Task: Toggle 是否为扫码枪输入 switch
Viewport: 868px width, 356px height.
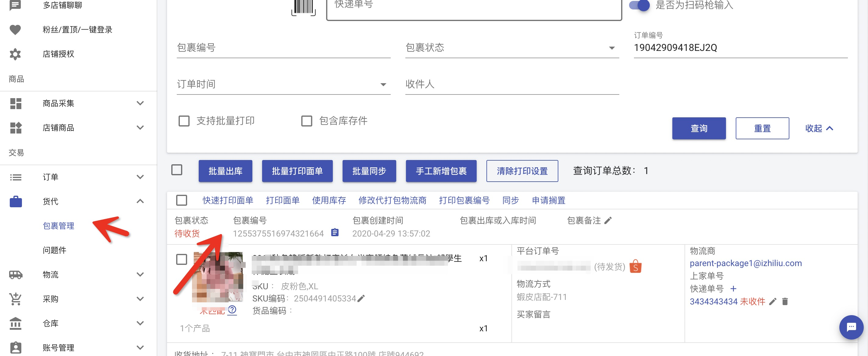Action: coord(639,5)
